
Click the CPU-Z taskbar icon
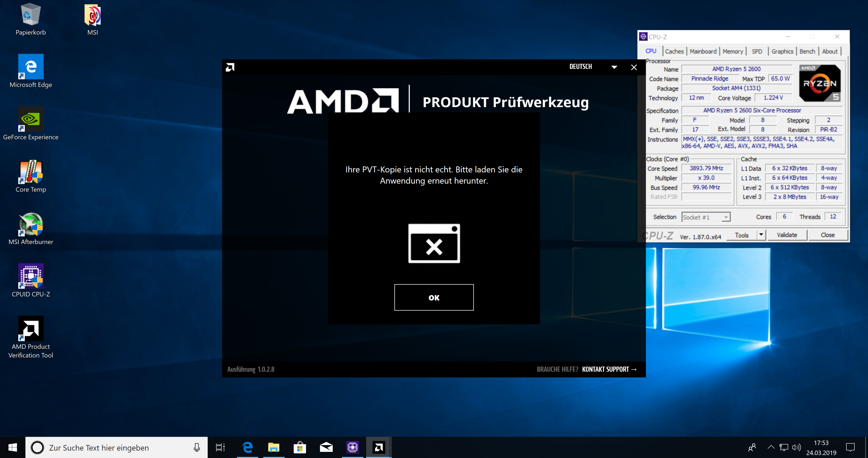(x=352, y=448)
